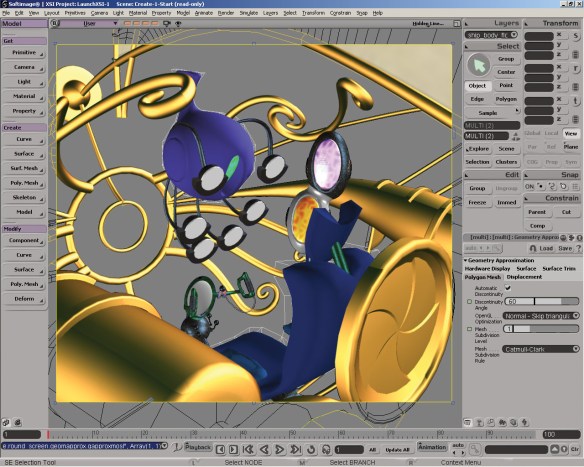The height and width of the screenshot is (467, 584).
Task: Toggle the loop playback icon
Action: click(x=311, y=449)
